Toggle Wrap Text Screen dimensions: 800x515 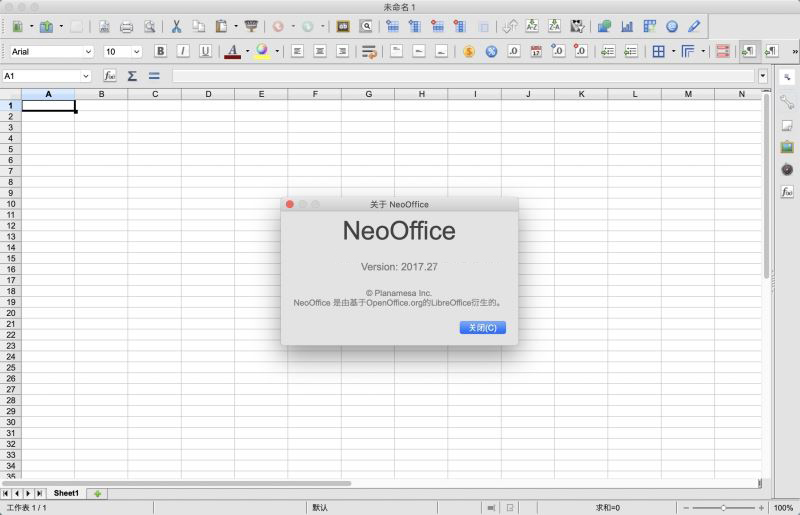369,52
